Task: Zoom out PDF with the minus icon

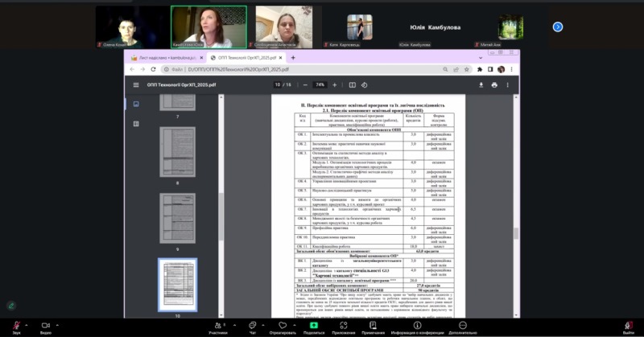Action: coord(304,84)
